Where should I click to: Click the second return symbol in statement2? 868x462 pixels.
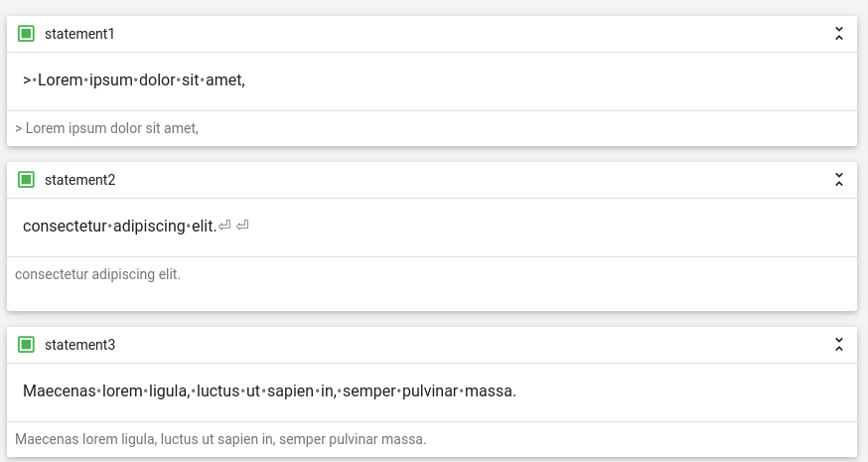click(242, 226)
